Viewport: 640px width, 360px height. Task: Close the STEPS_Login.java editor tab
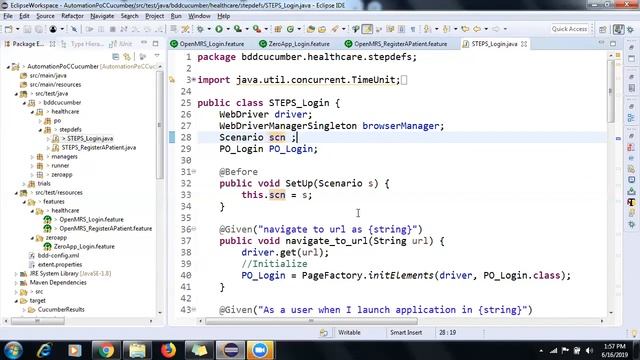point(524,44)
